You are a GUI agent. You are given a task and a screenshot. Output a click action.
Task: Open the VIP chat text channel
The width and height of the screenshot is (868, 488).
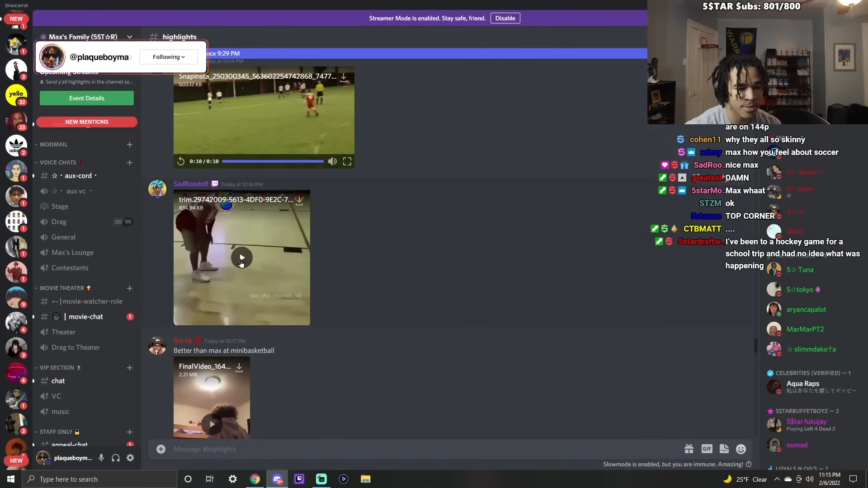pyautogui.click(x=86, y=381)
